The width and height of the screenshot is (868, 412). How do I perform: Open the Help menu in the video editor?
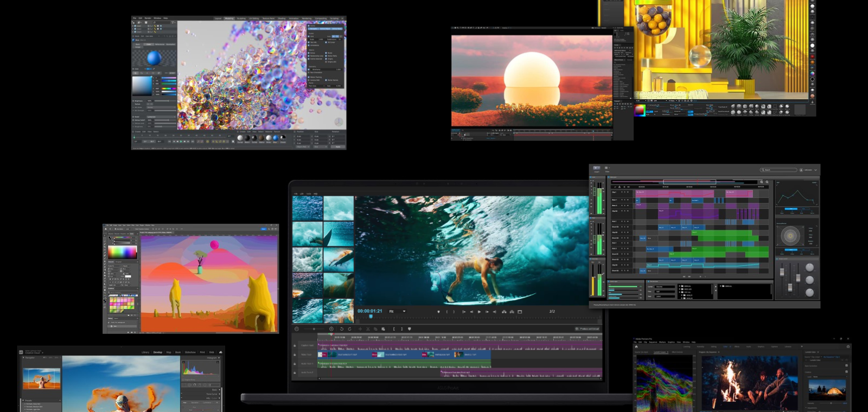(315, 194)
